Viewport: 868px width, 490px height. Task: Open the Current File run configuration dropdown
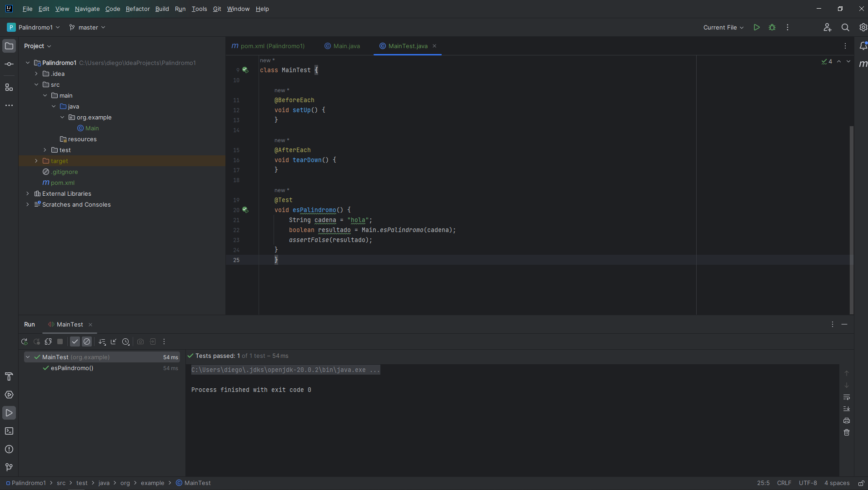pyautogui.click(x=723, y=27)
